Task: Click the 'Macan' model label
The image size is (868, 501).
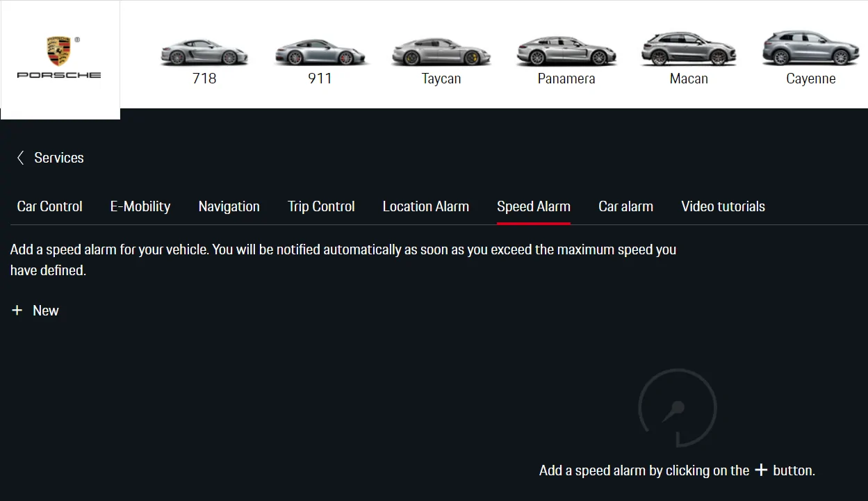Action: [689, 79]
